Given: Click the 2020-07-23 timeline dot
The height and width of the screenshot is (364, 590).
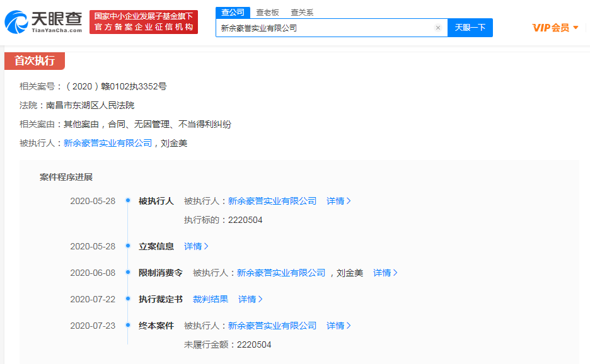Looking at the screenshot, I should [128, 325].
